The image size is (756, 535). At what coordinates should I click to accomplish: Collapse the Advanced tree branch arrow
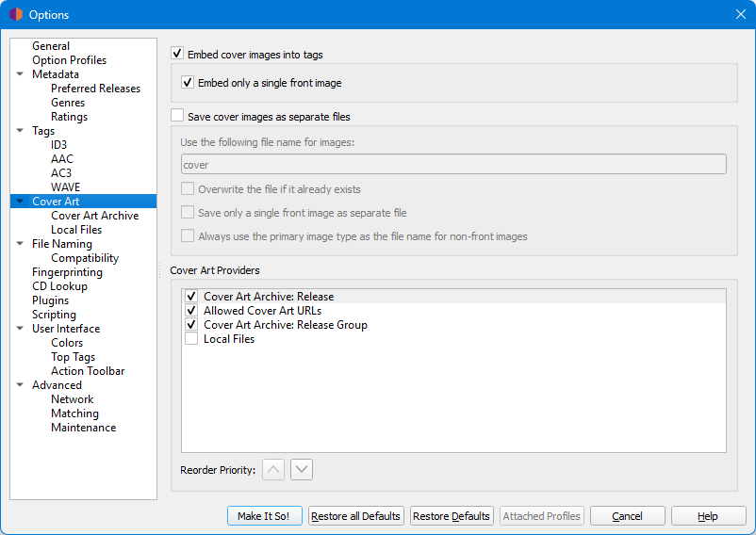point(20,384)
